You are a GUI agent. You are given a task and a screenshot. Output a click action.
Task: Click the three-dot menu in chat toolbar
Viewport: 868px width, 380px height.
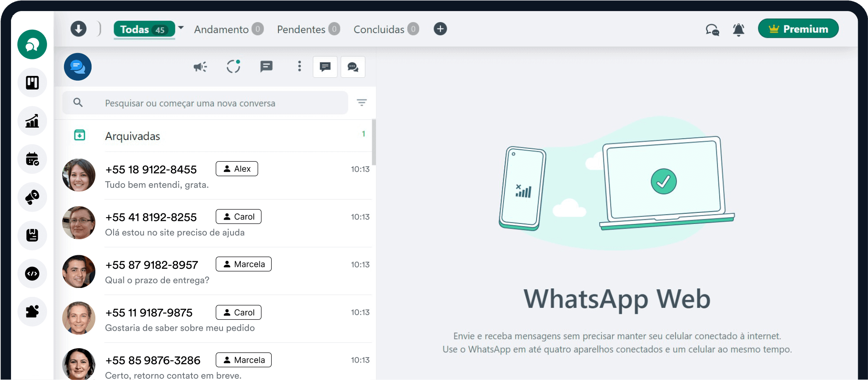[x=299, y=66]
